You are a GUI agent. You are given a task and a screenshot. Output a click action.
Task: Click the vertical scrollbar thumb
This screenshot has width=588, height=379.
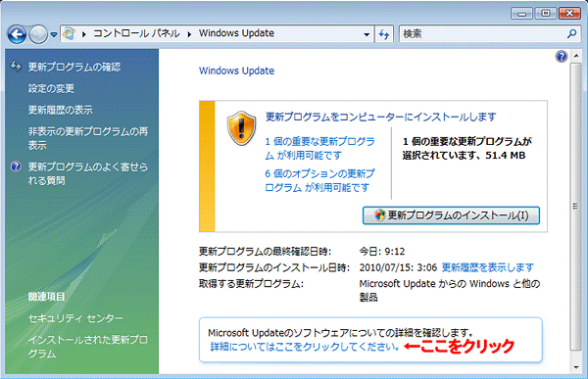coord(576,207)
